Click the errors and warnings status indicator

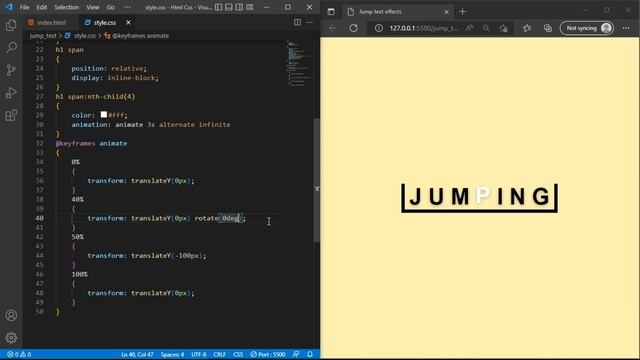tap(19, 354)
